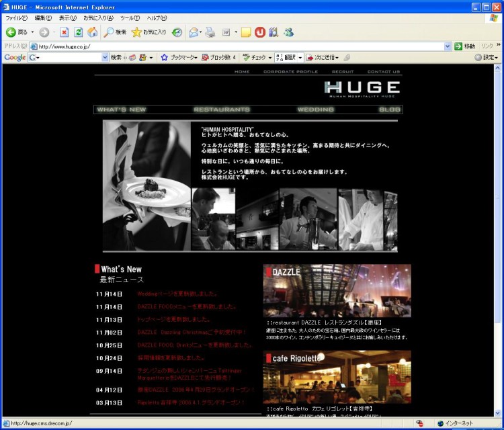Image resolution: width=504 pixels, height=430 pixels.
Task: Click the DAZZLE restaurant thumbnail
Action: (x=337, y=291)
